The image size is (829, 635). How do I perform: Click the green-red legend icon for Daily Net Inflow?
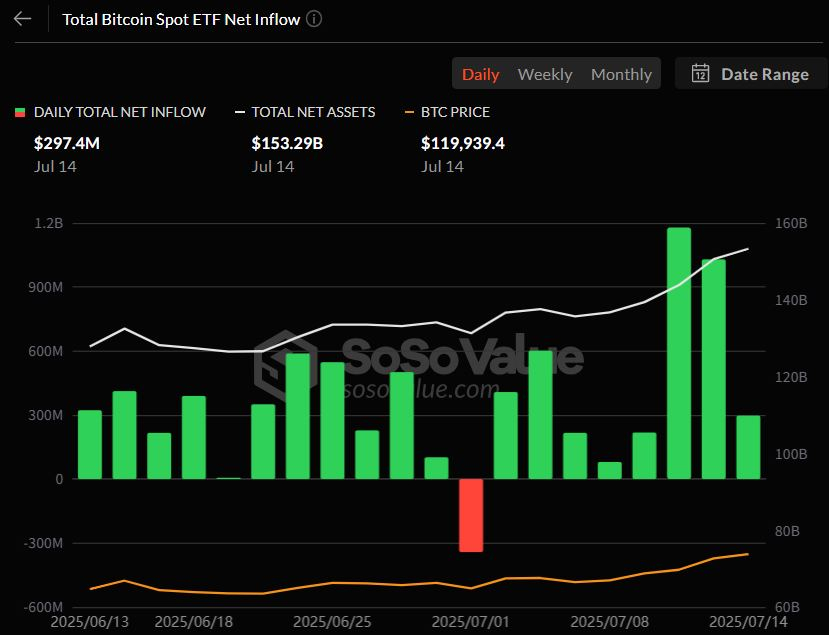(19, 112)
